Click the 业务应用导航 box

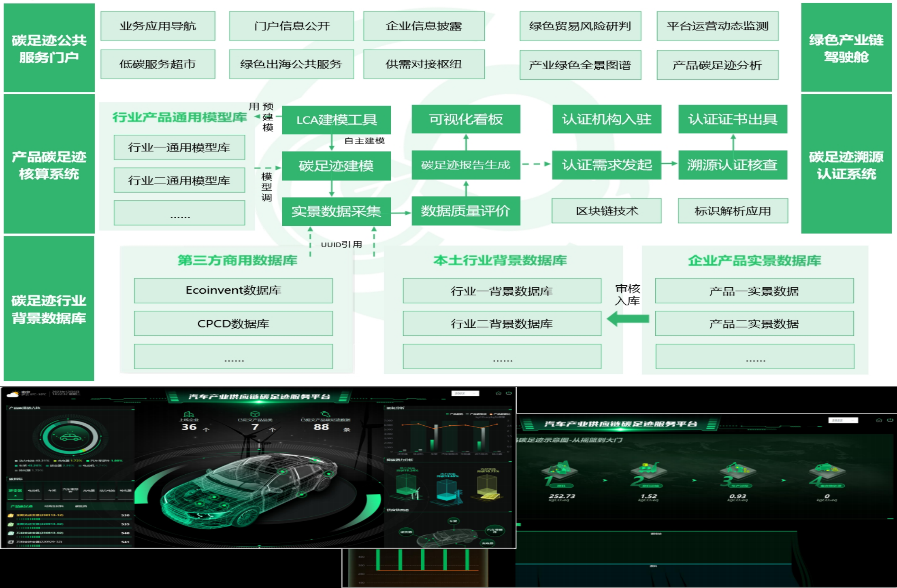[x=158, y=26]
